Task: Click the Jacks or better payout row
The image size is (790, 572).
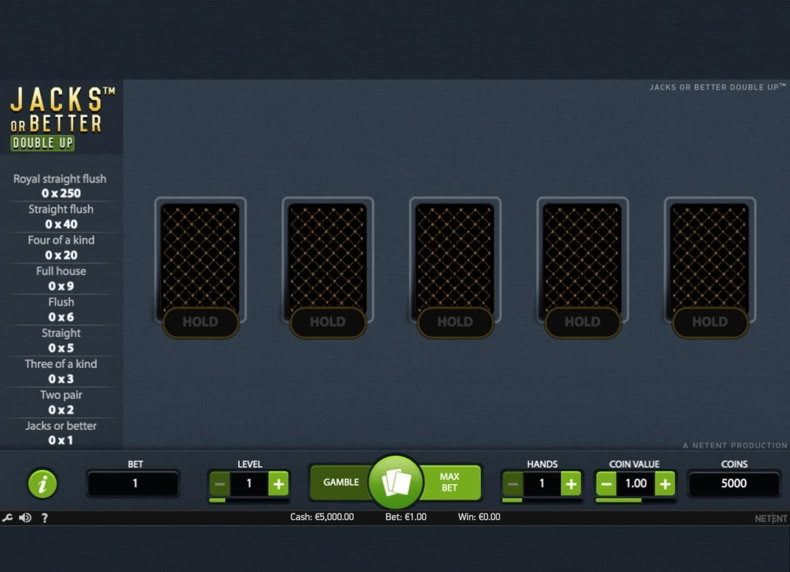Action: point(60,433)
